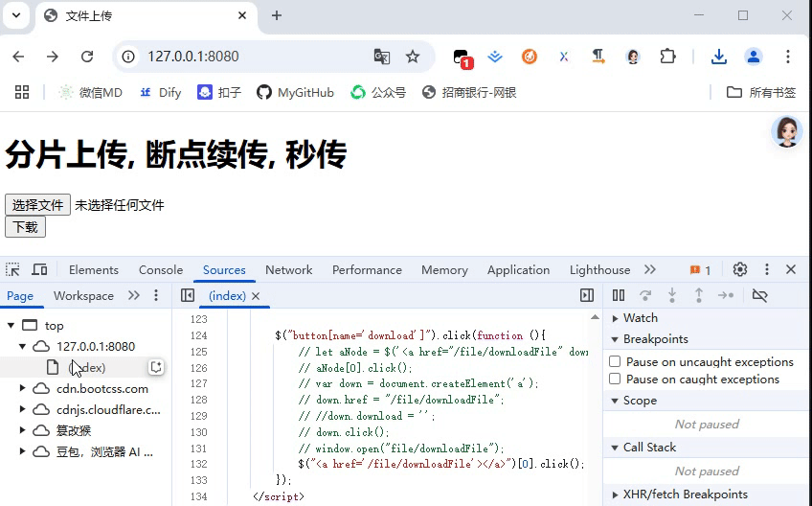Open the Chrome three-dot menu
This screenshot has width=812, height=506.
point(788,56)
